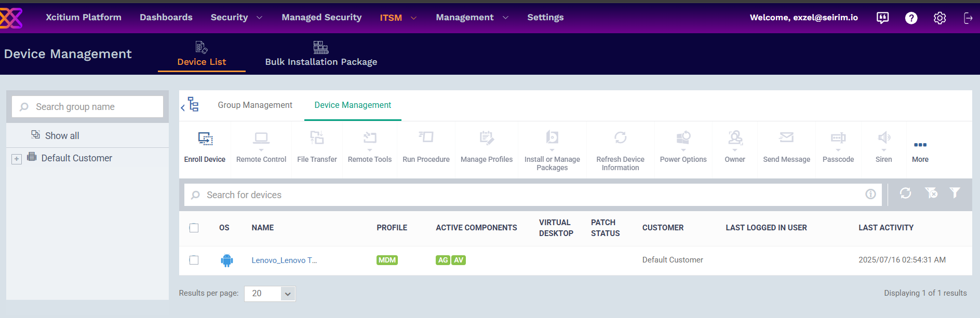Click Welcome, exzel@seirim.io user label
Image resolution: width=980 pixels, height=318 pixels.
pyautogui.click(x=804, y=18)
